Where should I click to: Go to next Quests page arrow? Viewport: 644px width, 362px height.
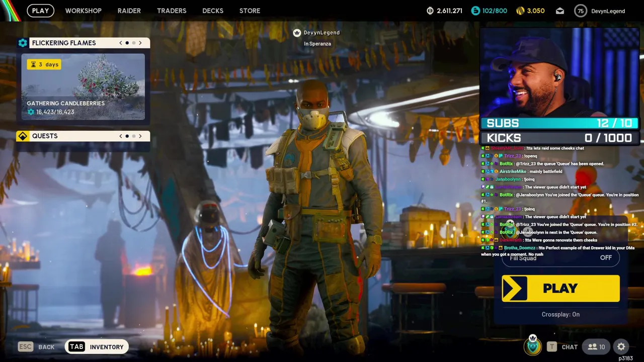point(140,136)
